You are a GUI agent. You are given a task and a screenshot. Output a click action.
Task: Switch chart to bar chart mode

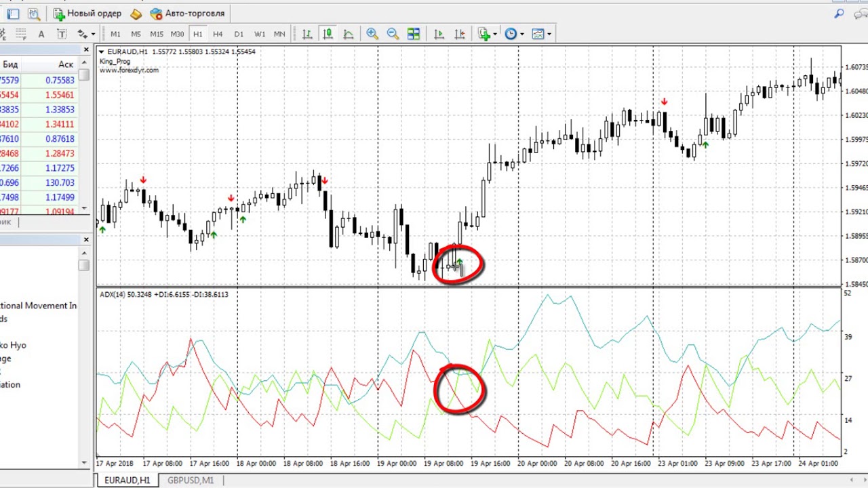[x=307, y=34]
